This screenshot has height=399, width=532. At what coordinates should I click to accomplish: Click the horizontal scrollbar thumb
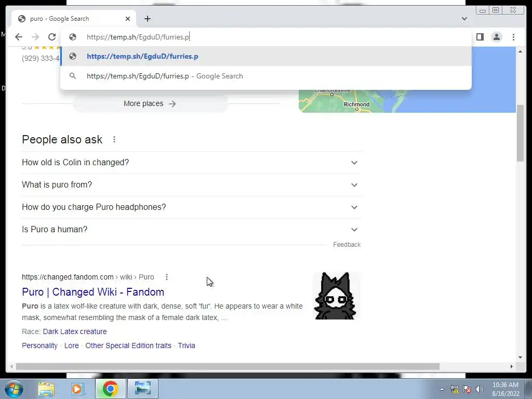point(228,366)
